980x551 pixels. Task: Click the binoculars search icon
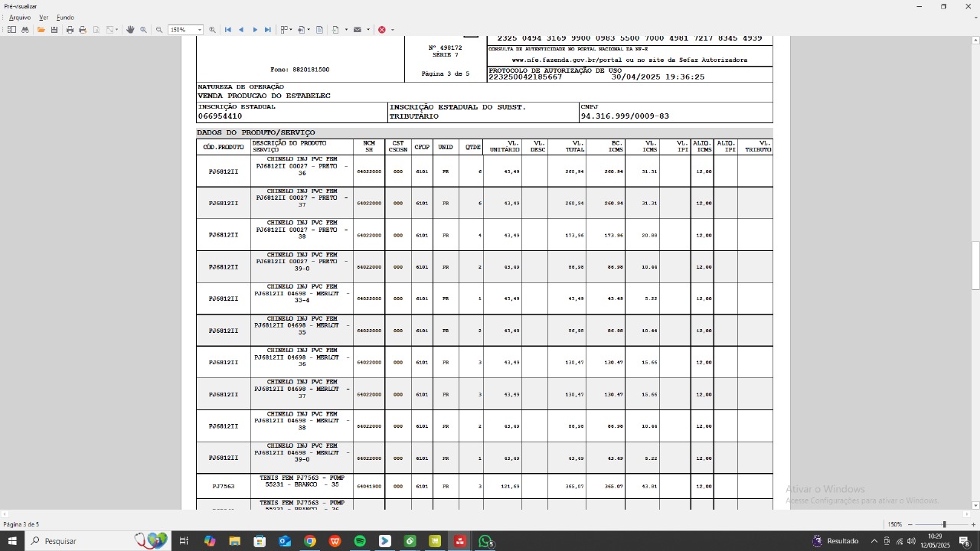25,30
